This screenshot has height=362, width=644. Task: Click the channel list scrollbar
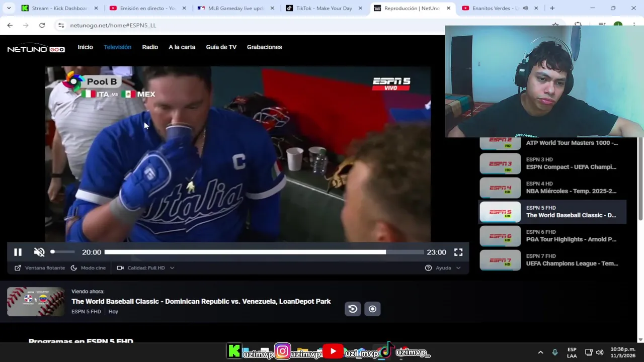pyautogui.click(x=640, y=178)
